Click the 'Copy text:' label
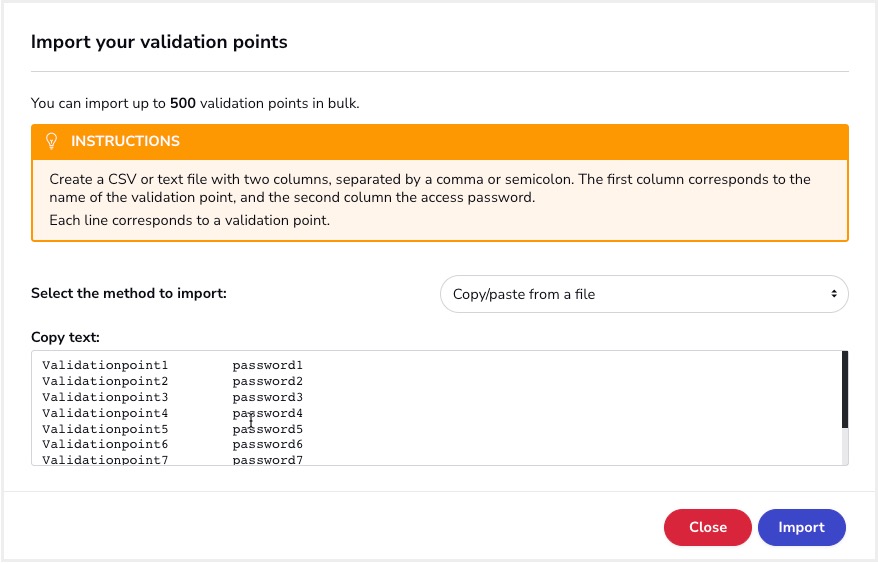The image size is (878, 563). point(65,337)
